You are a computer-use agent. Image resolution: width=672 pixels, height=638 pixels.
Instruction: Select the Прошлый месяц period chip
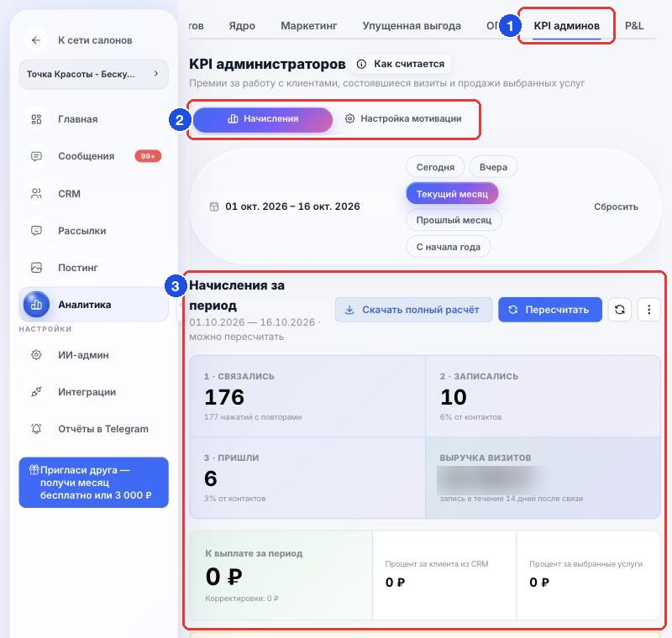pyautogui.click(x=454, y=220)
